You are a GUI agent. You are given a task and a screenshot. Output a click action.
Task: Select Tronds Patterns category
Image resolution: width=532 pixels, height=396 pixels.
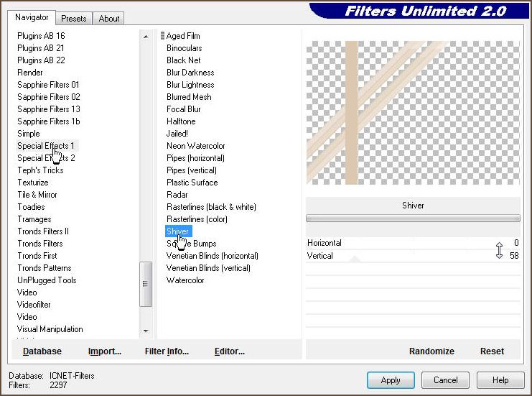point(45,268)
